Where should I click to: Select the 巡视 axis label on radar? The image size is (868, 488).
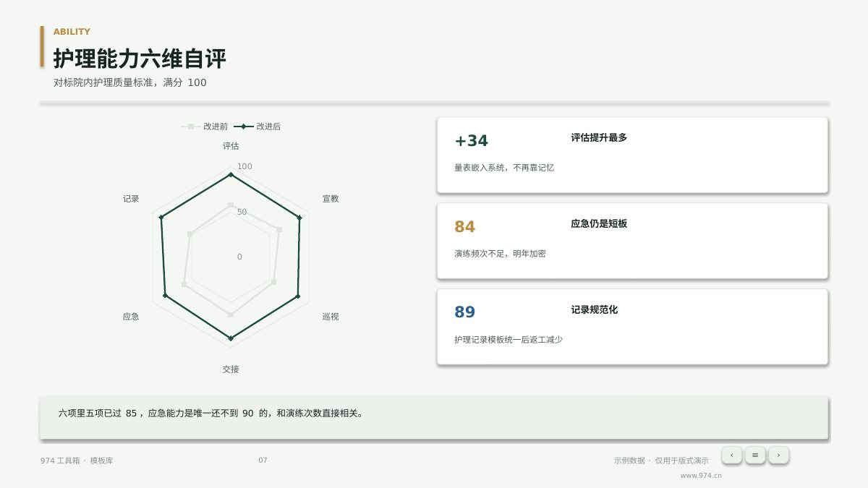click(331, 317)
